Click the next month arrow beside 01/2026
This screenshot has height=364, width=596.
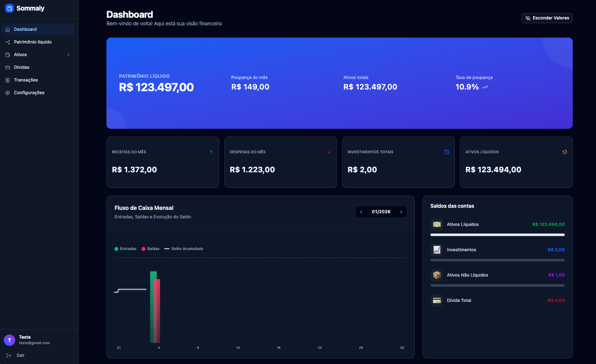[x=401, y=212]
